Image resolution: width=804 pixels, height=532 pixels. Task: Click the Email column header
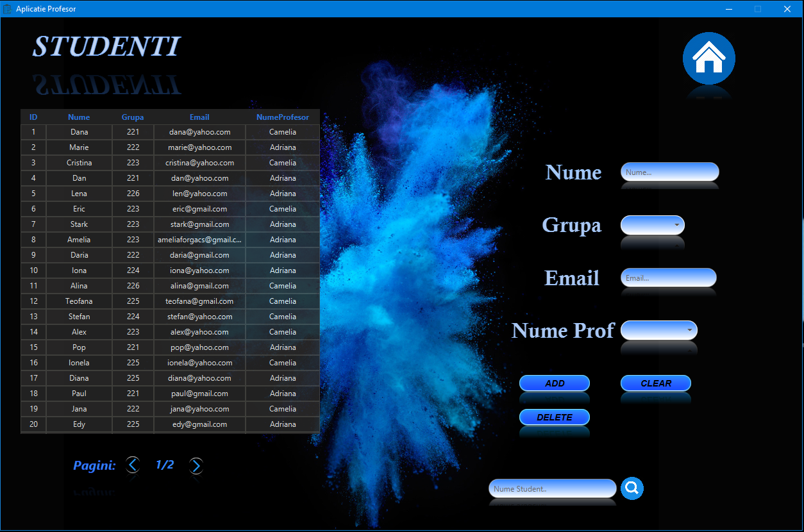pyautogui.click(x=199, y=117)
